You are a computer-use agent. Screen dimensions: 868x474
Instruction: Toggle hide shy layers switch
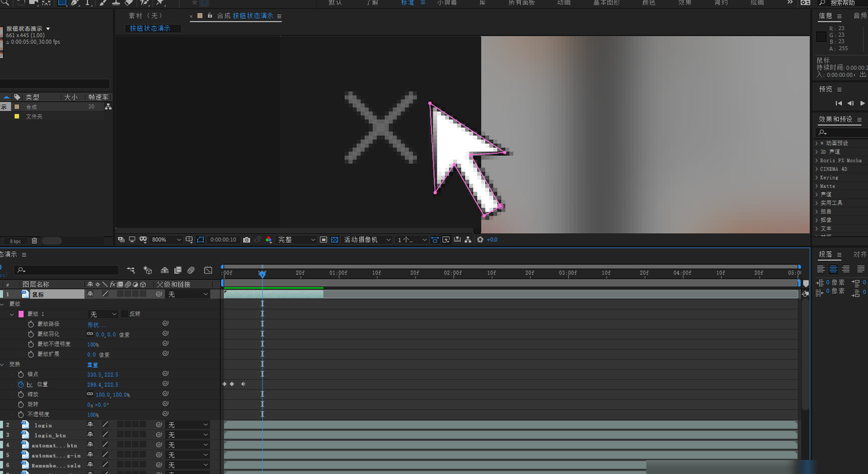click(x=165, y=270)
